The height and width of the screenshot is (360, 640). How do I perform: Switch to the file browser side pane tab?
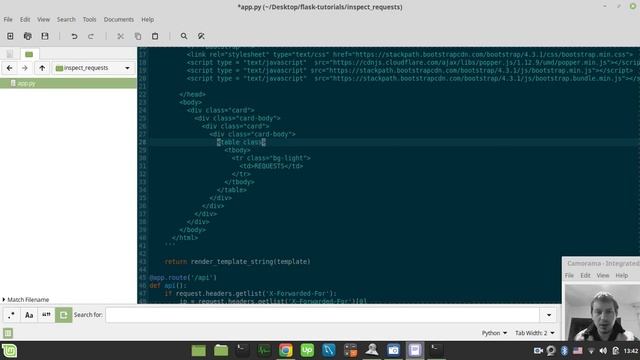pyautogui.click(x=29, y=54)
